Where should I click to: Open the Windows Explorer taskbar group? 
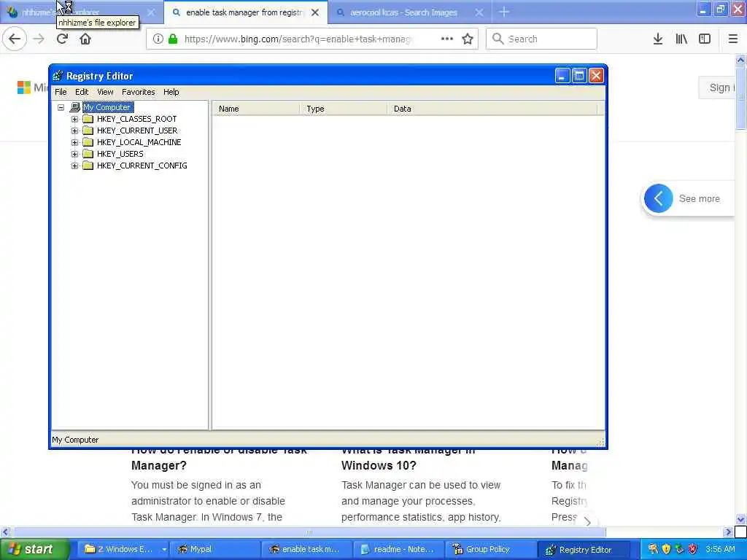pyautogui.click(x=124, y=550)
